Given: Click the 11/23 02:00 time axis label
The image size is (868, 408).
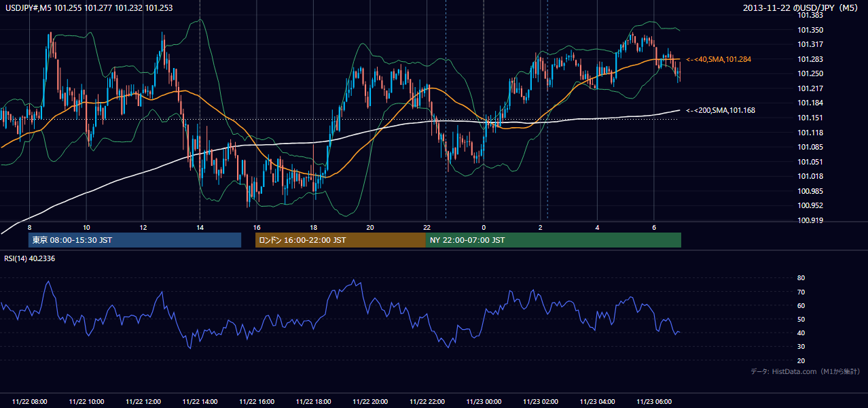Looking at the screenshot, I should (x=541, y=402).
